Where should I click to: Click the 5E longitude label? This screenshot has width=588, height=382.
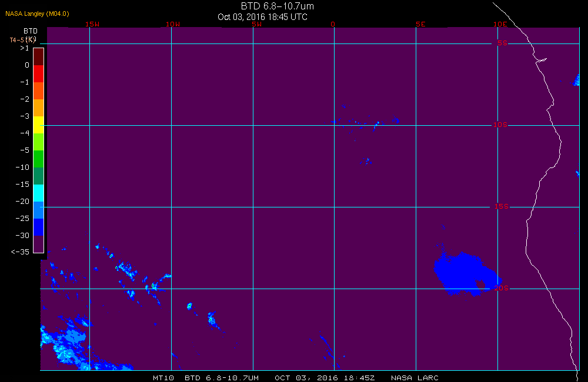(x=420, y=24)
